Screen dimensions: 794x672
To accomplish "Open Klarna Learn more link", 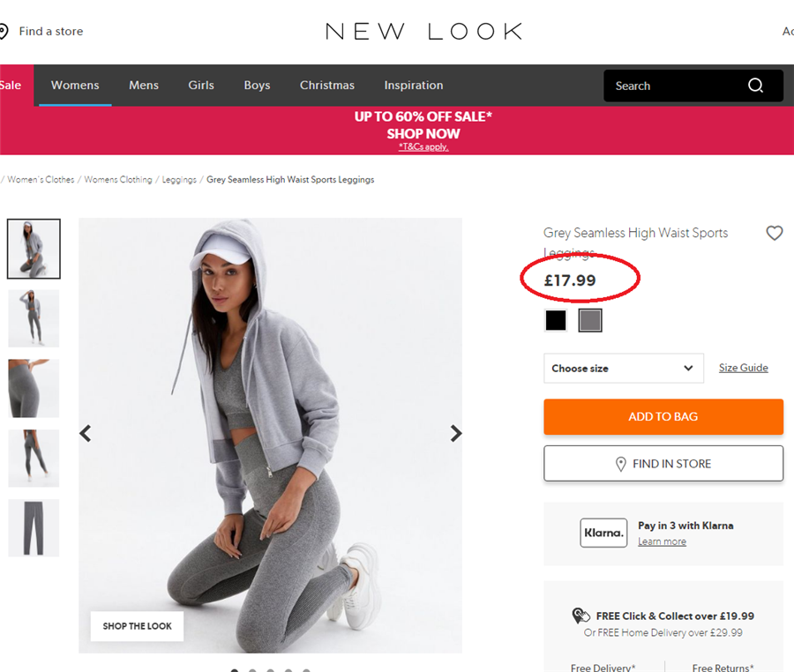I will click(662, 541).
